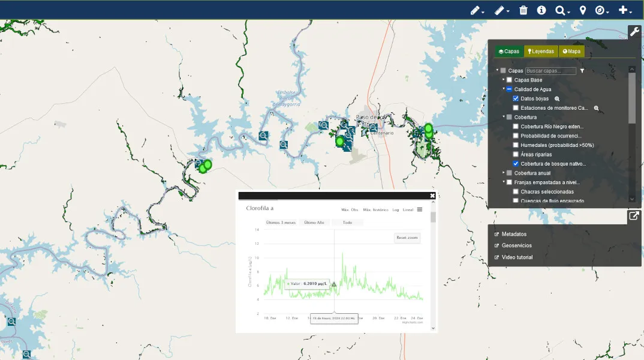Collapse Franjas empastadas a nivel group
644x360 pixels.
tap(504, 182)
